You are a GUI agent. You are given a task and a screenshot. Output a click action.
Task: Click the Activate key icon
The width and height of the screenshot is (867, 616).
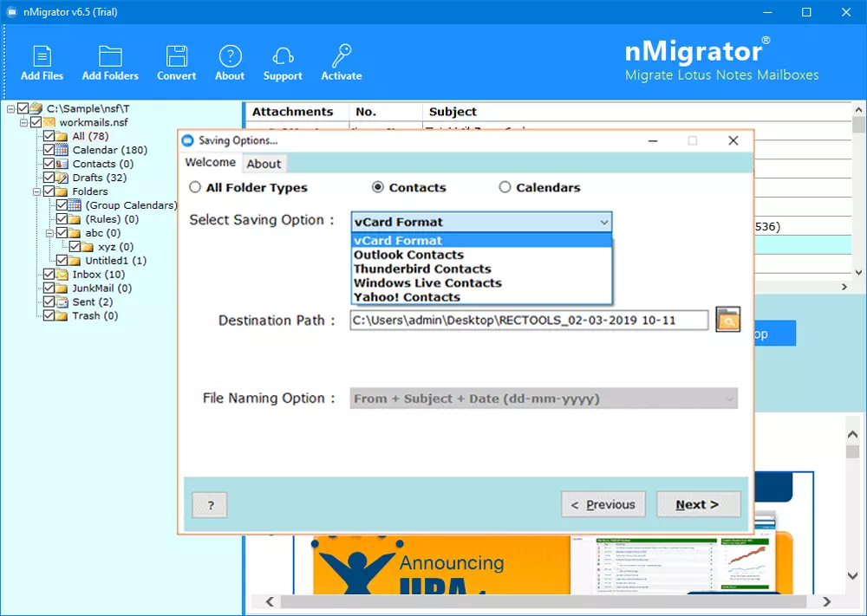coord(341,55)
